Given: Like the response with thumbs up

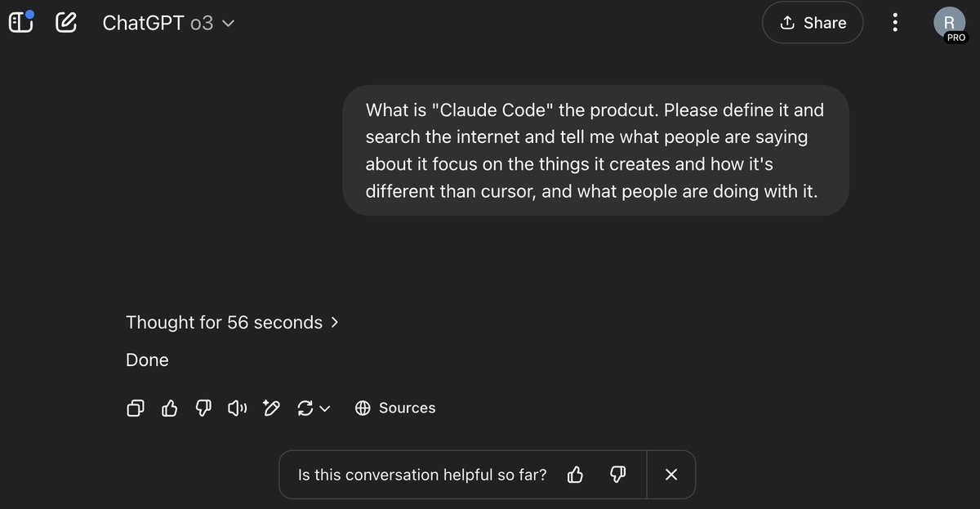Looking at the screenshot, I should (170, 408).
